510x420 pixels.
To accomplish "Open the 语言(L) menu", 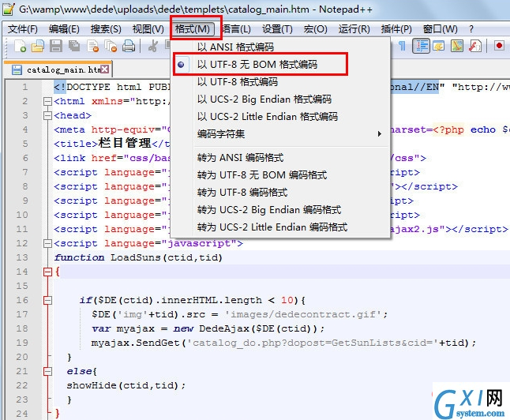I will pos(236,29).
